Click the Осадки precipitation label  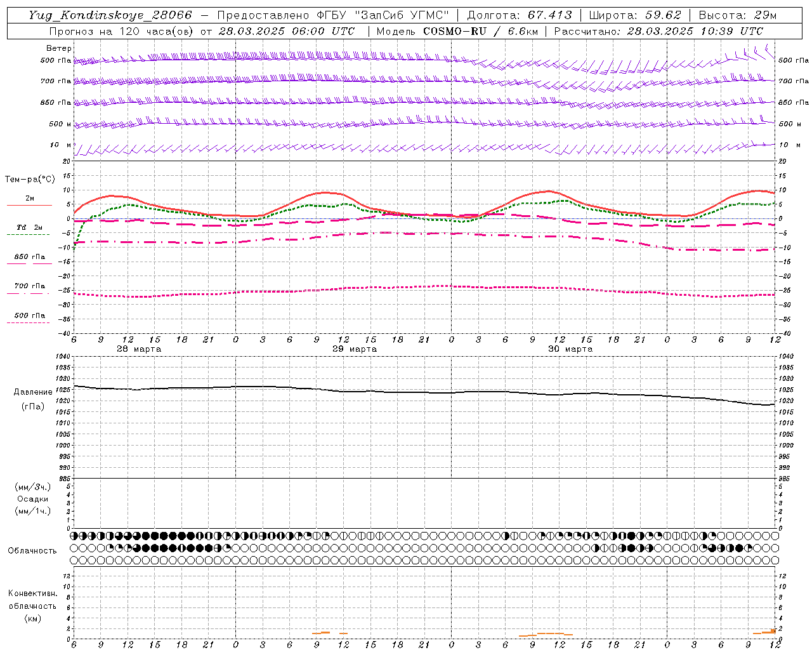pos(33,499)
